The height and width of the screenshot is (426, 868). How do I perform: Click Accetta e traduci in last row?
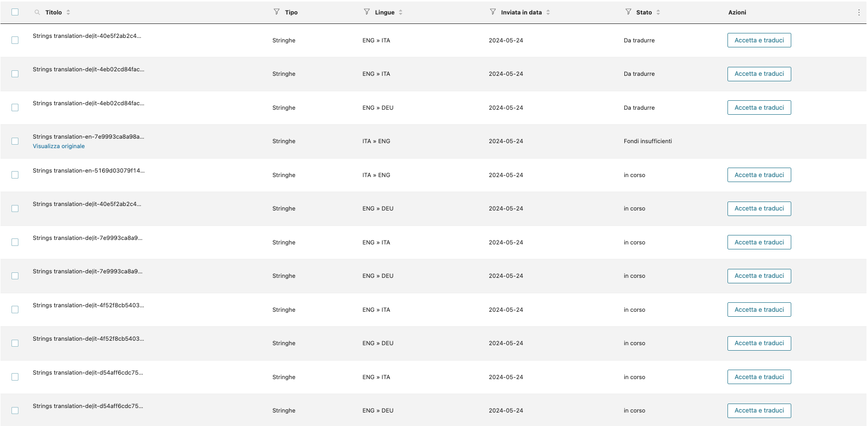pyautogui.click(x=759, y=411)
